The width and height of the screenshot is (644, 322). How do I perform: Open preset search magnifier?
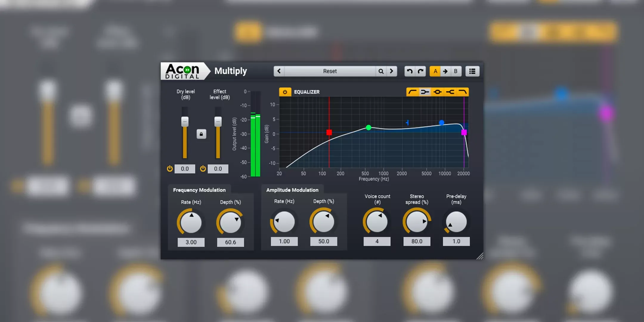point(381,71)
